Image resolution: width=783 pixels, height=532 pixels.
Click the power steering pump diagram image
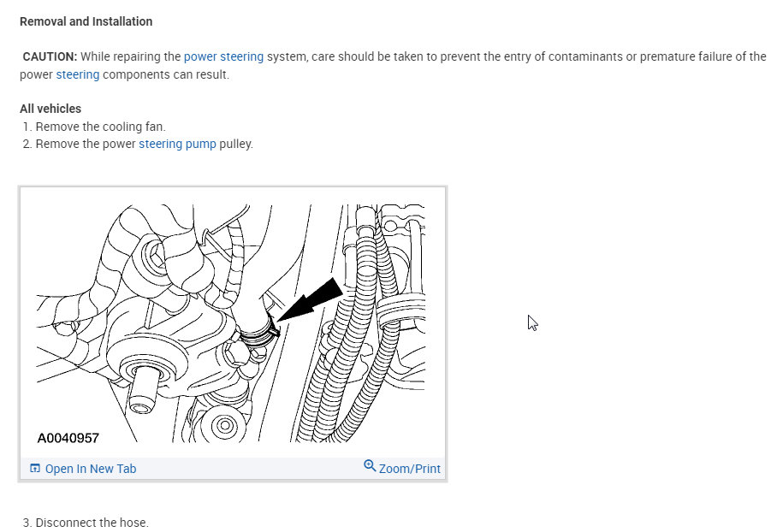[232, 323]
